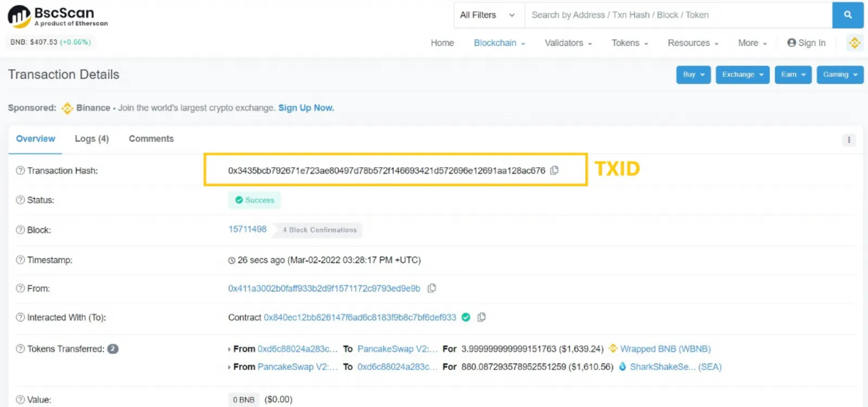Open the PancakeSwap V2 sender link in second transfer
The height and width of the screenshot is (407, 868).
[298, 366]
